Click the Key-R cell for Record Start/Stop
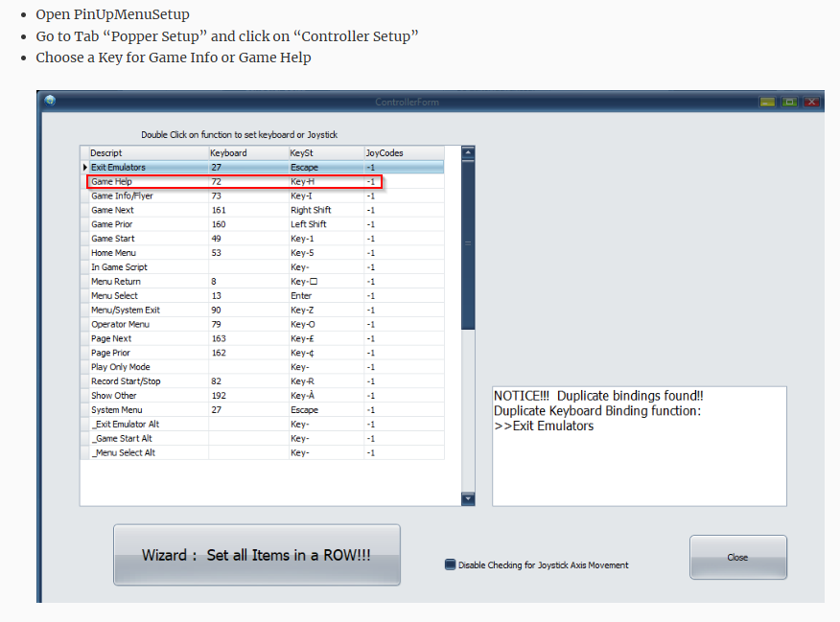The image size is (840, 622). click(327, 381)
